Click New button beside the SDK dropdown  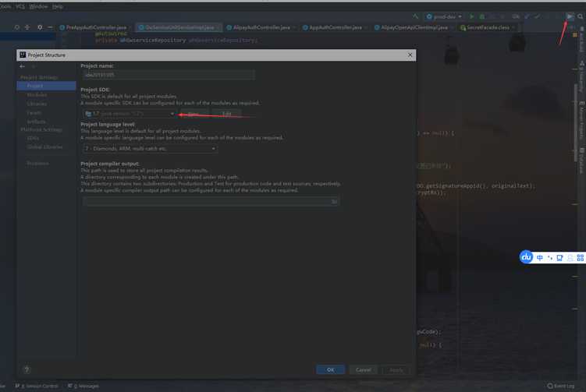pos(194,114)
